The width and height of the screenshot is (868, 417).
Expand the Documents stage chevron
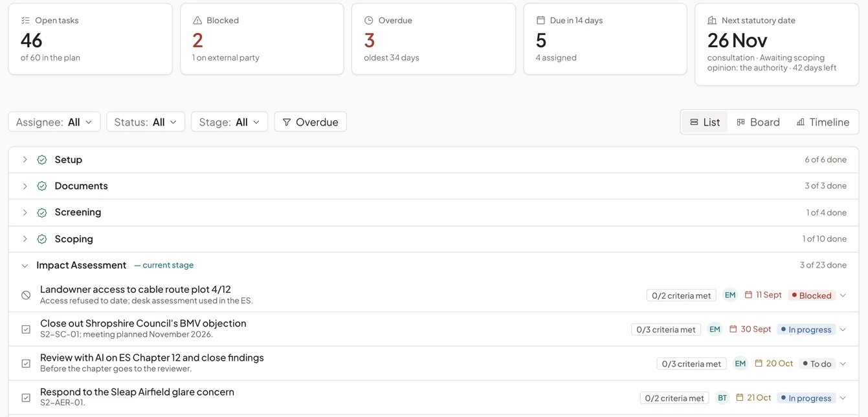pos(25,186)
